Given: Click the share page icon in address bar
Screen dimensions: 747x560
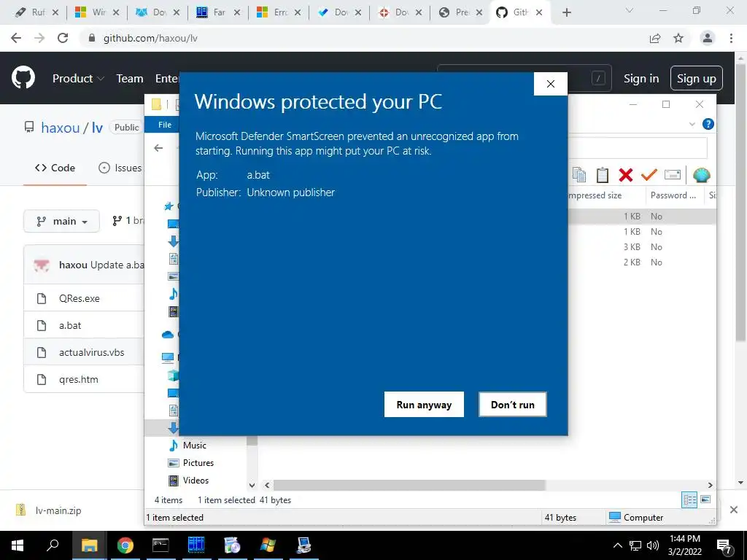Looking at the screenshot, I should 655,38.
